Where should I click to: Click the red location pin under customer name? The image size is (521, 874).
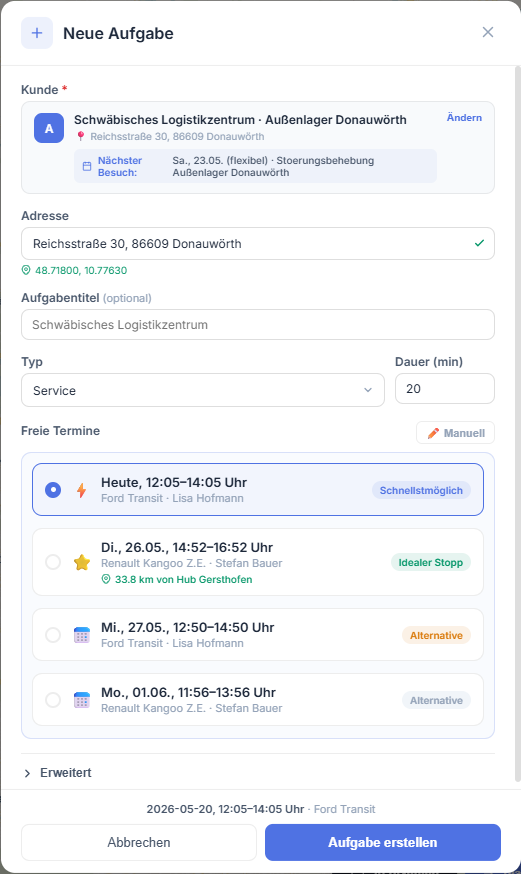81,136
